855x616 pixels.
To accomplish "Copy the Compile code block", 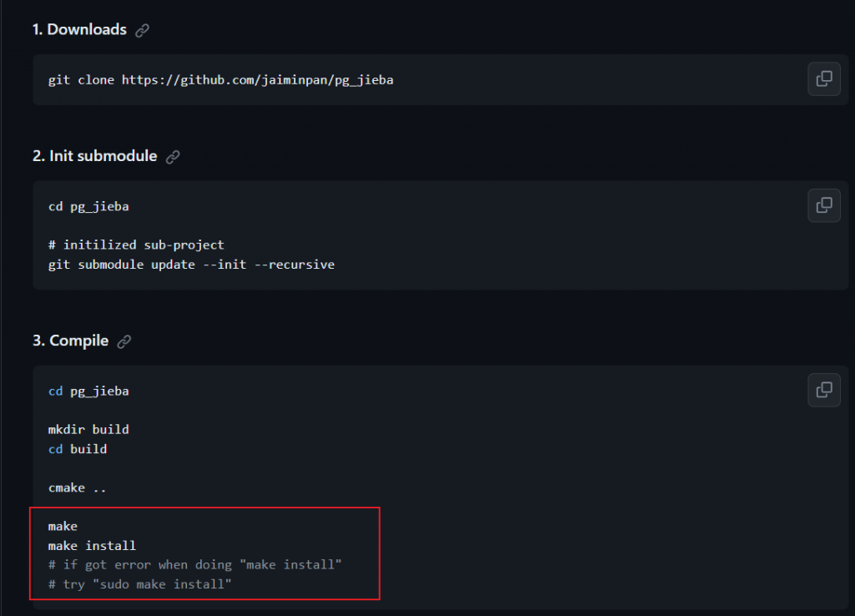I will (x=824, y=390).
